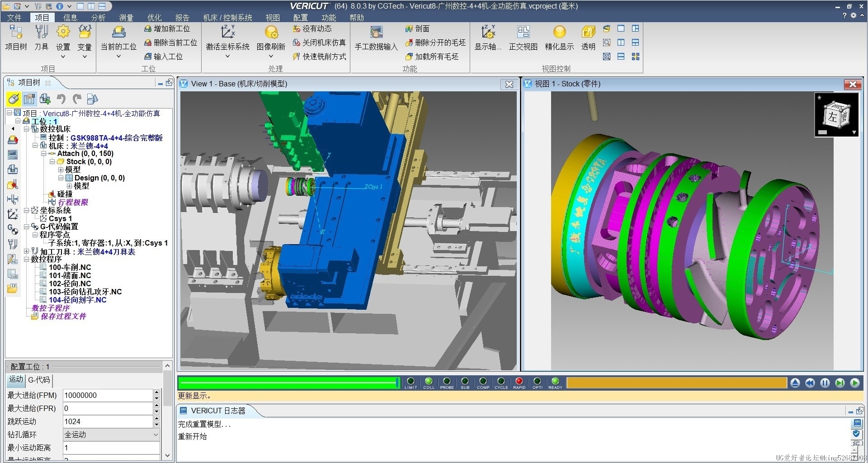Expand the 模型 node under Stock
868x463 pixels.
coord(61,170)
